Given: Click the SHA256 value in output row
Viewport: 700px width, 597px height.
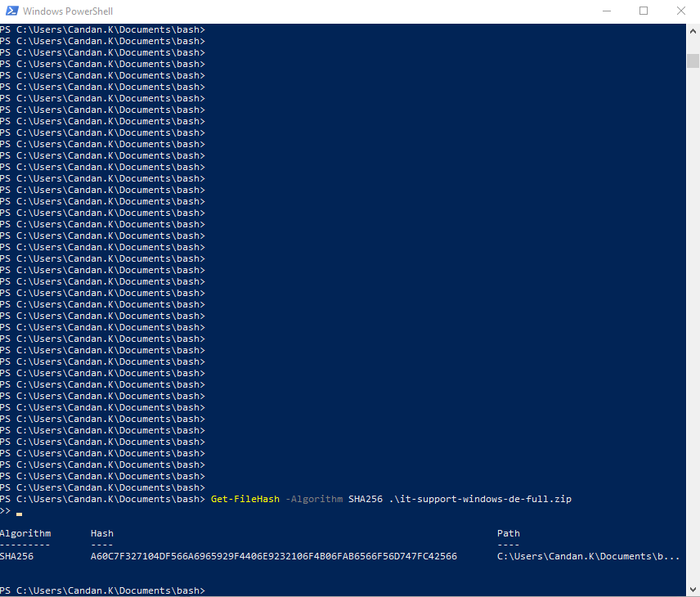Looking at the screenshot, I should (16, 556).
